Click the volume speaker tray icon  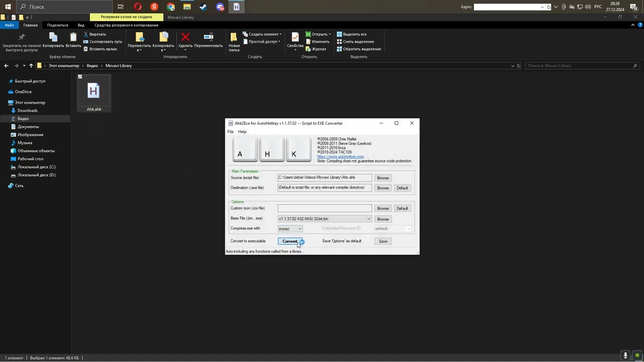click(x=588, y=7)
